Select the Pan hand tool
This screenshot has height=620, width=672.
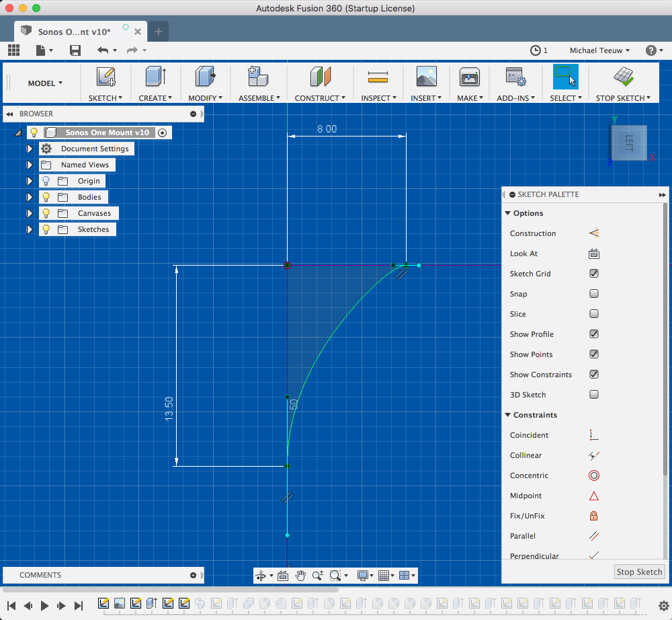(300, 576)
